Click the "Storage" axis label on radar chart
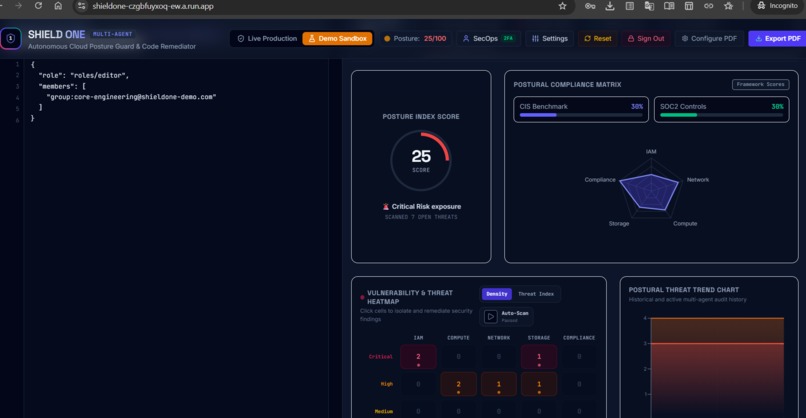The width and height of the screenshot is (806, 418). (619, 224)
